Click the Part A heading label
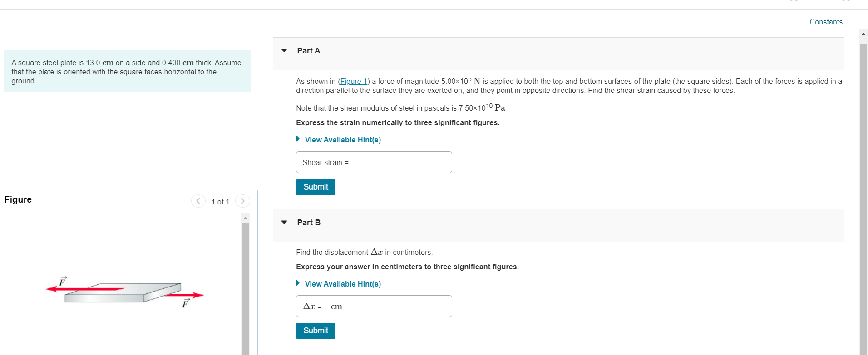 [309, 51]
